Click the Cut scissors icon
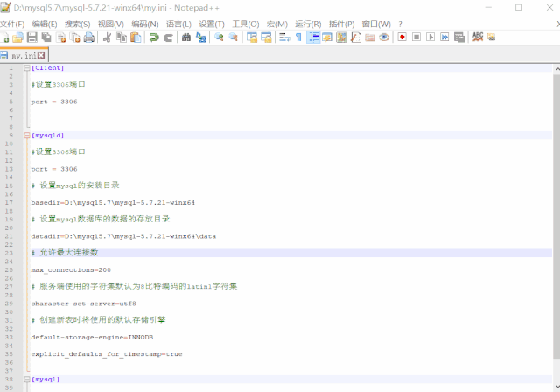The width and height of the screenshot is (560, 392). coord(107,38)
